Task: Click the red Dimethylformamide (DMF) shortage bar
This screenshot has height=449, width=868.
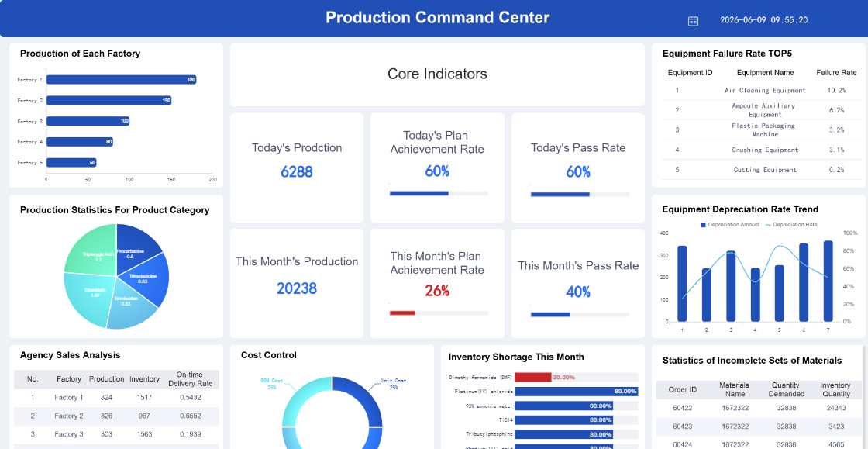Action: (533, 377)
